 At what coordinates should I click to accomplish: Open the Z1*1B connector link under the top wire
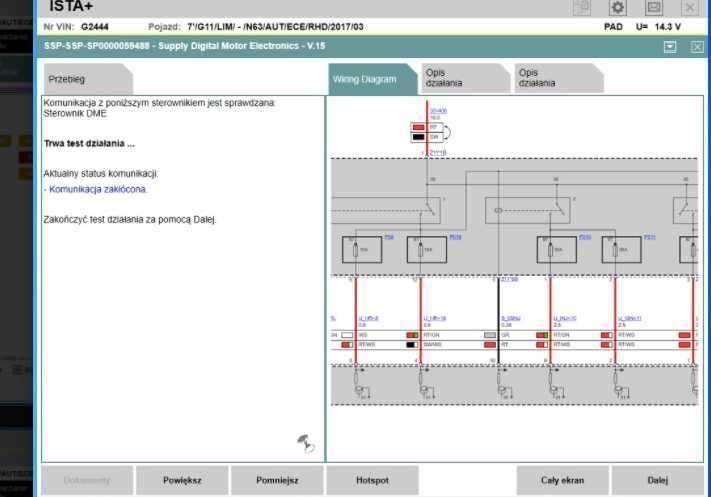point(438,153)
